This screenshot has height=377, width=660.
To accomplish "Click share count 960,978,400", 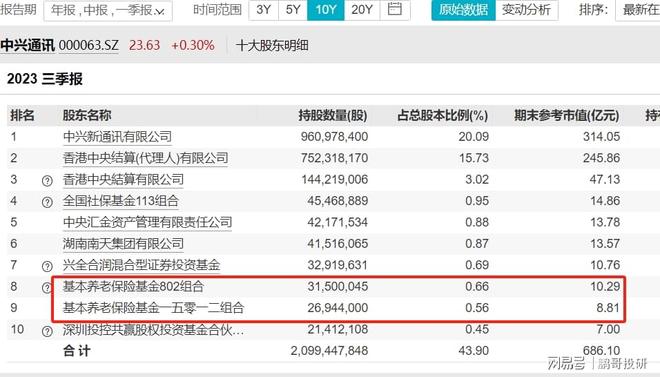I will pyautogui.click(x=335, y=137).
